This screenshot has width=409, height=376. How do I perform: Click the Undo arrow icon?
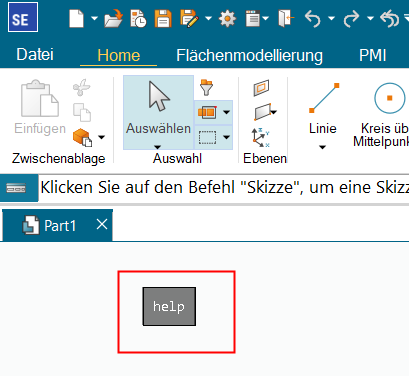click(x=313, y=19)
